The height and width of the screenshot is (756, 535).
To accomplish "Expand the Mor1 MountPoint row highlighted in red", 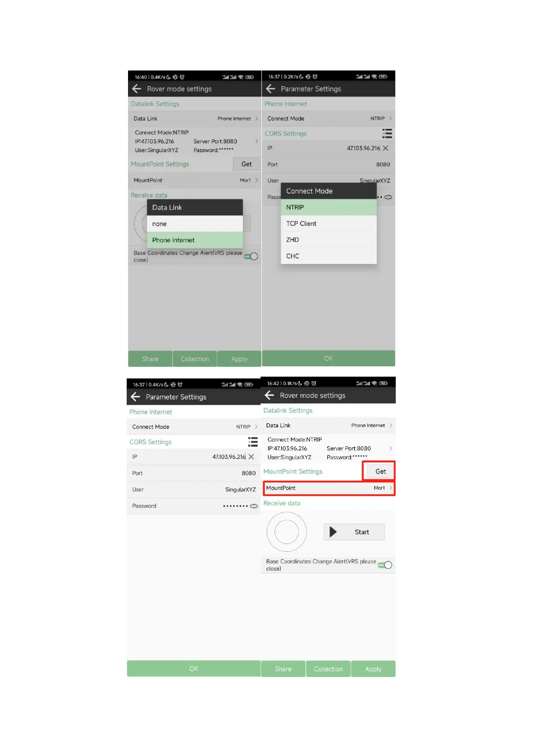I will (329, 488).
